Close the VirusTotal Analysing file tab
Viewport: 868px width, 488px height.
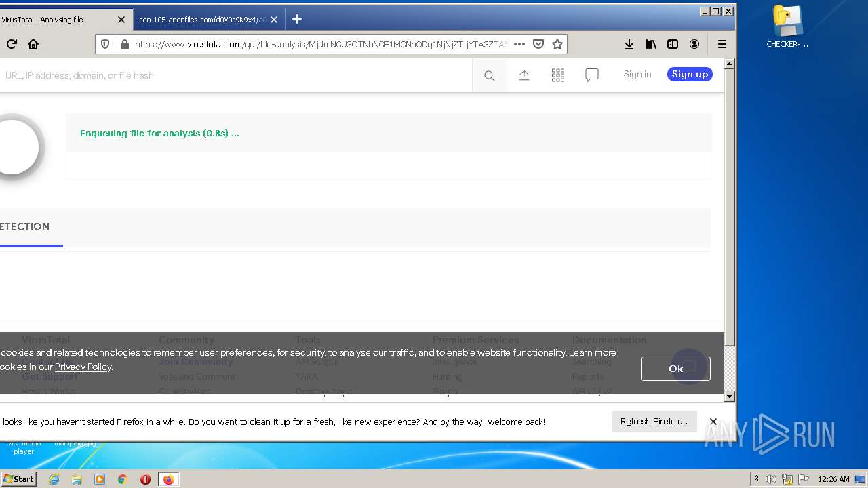coord(121,20)
